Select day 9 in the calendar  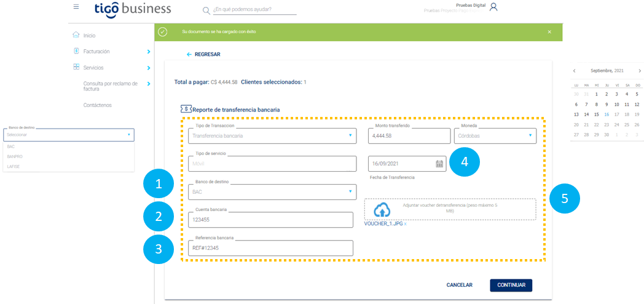click(x=607, y=105)
